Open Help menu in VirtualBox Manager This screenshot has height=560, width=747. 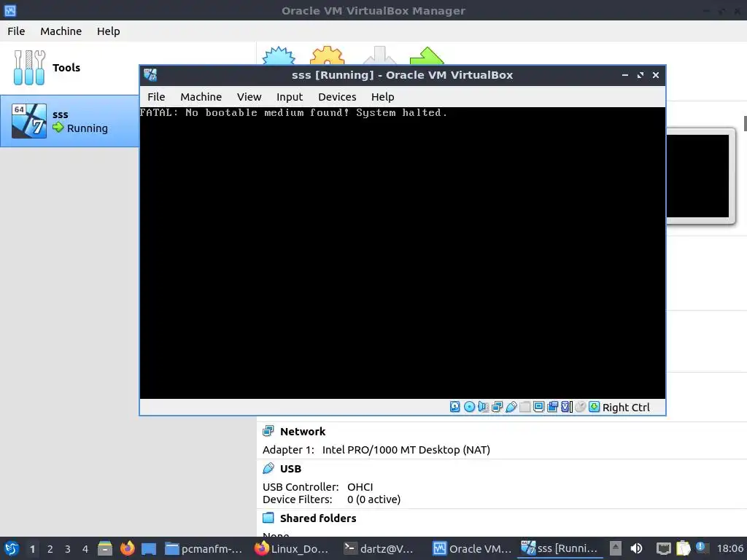coord(109,31)
